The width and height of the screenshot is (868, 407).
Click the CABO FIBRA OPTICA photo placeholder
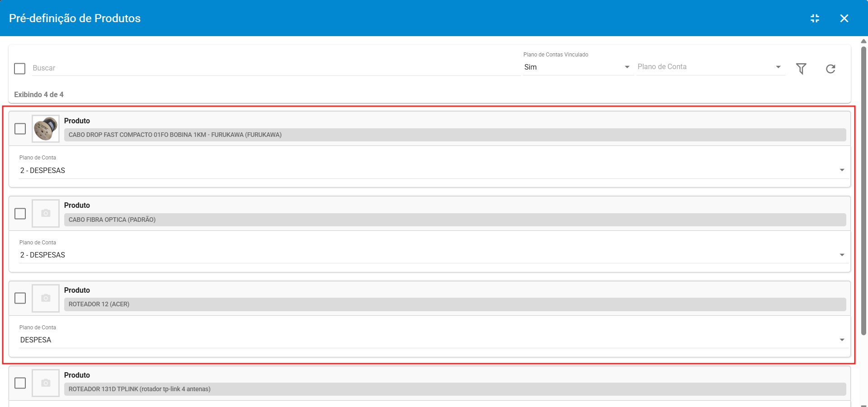(x=46, y=213)
